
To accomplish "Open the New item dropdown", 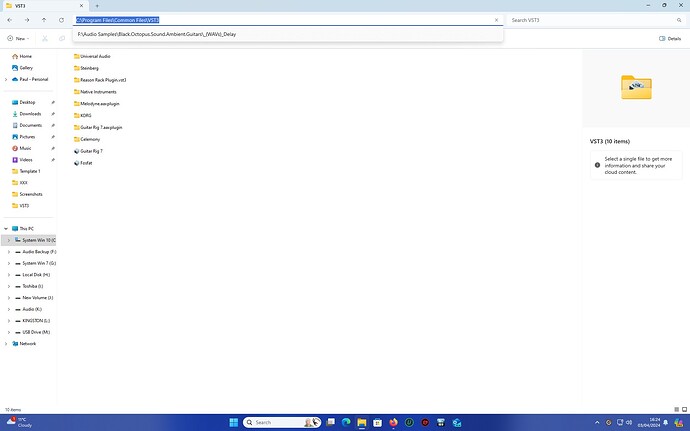I will pyautogui.click(x=18, y=39).
